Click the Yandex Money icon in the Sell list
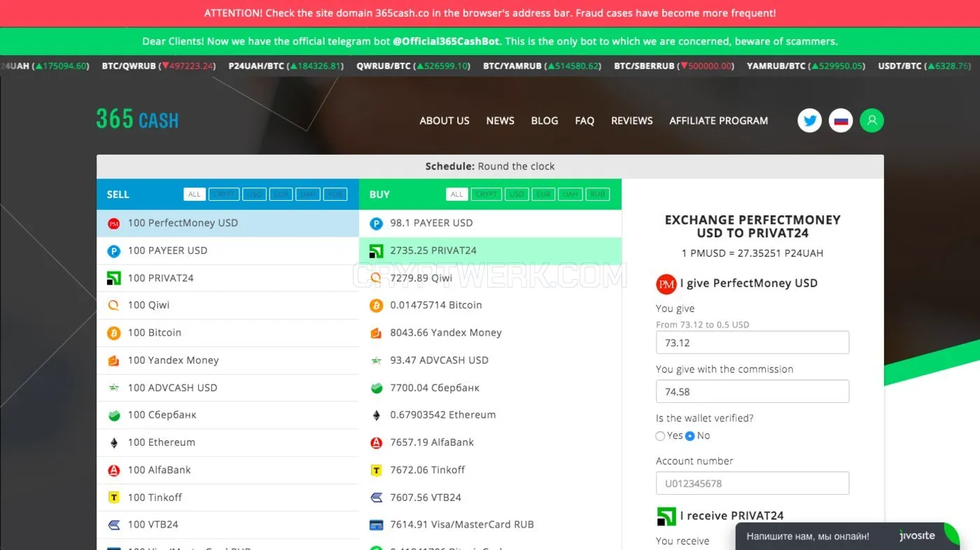This screenshot has height=550, width=980. [113, 360]
